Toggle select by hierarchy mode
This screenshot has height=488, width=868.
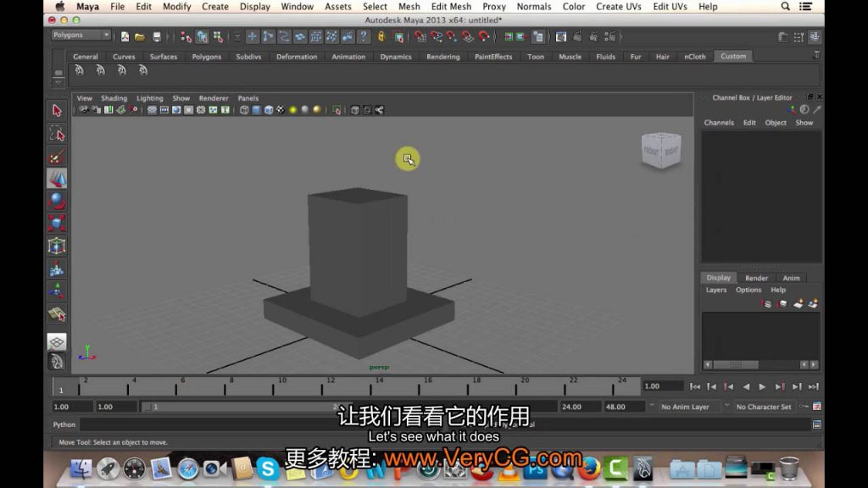[x=186, y=36]
